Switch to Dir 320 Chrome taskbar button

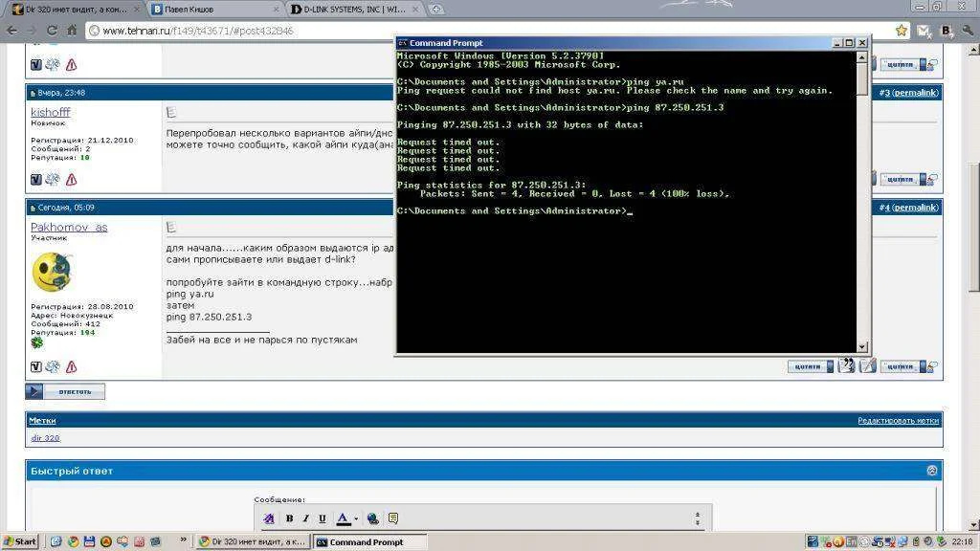(253, 541)
